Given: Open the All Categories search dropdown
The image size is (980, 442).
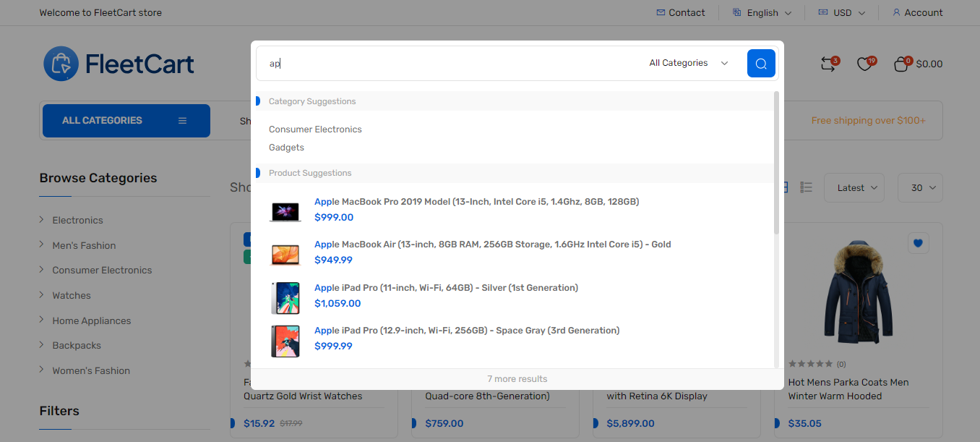Looking at the screenshot, I should 689,63.
